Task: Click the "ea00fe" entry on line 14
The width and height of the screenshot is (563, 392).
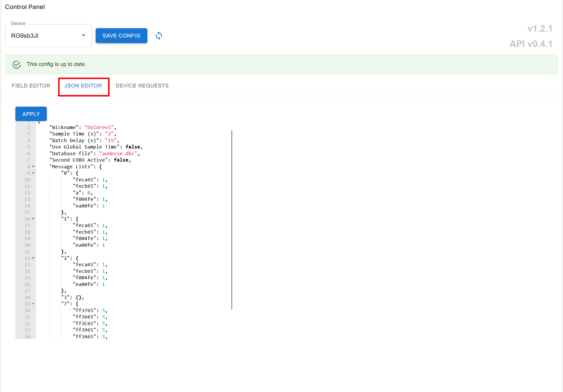Action: tap(89, 206)
